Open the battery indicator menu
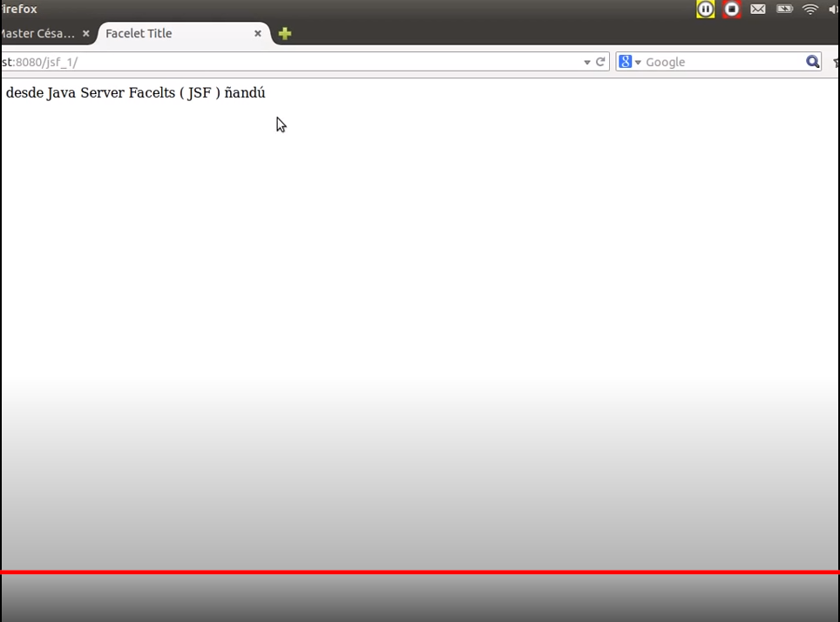Screen dimensions: 840x622 tap(784, 9)
